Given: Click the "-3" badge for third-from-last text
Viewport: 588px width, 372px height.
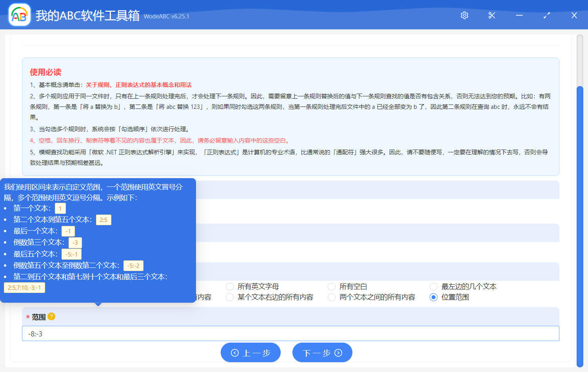Looking at the screenshot, I should click(74, 242).
